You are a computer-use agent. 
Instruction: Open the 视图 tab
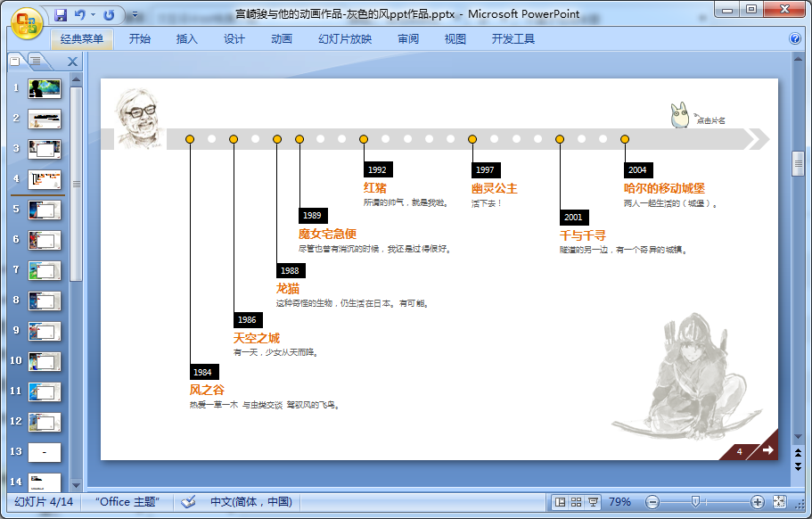tap(455, 39)
